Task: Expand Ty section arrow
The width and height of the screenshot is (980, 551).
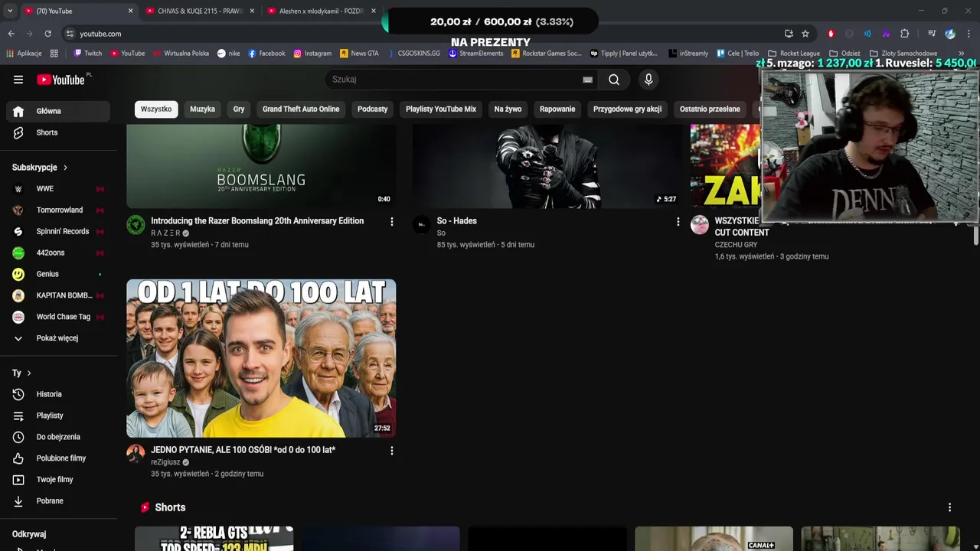Action: (x=29, y=373)
